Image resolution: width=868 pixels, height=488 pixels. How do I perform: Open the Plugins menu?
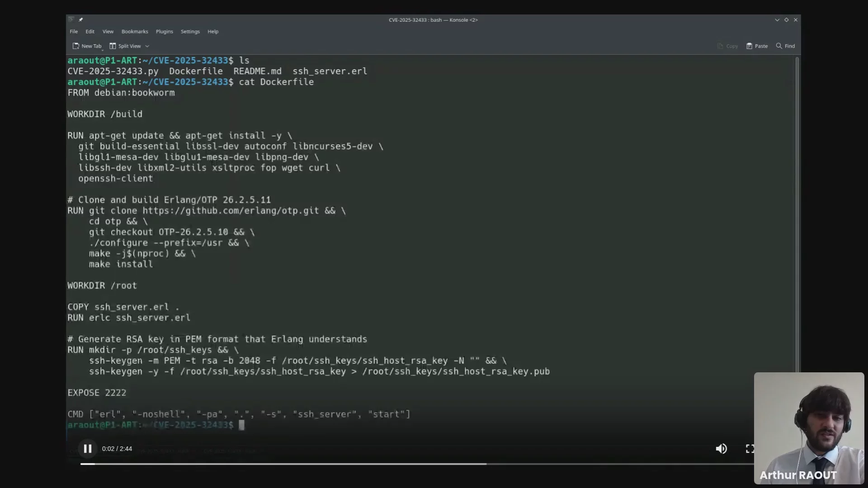165,32
